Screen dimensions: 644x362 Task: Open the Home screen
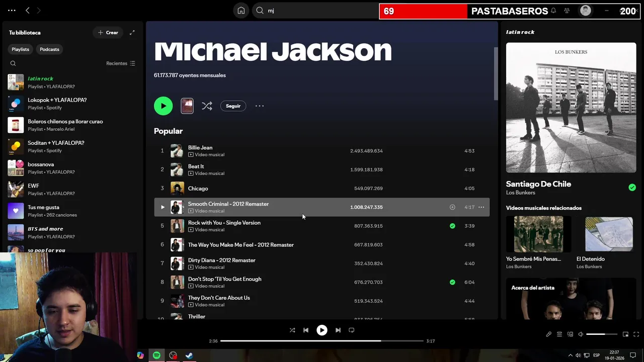point(241,11)
